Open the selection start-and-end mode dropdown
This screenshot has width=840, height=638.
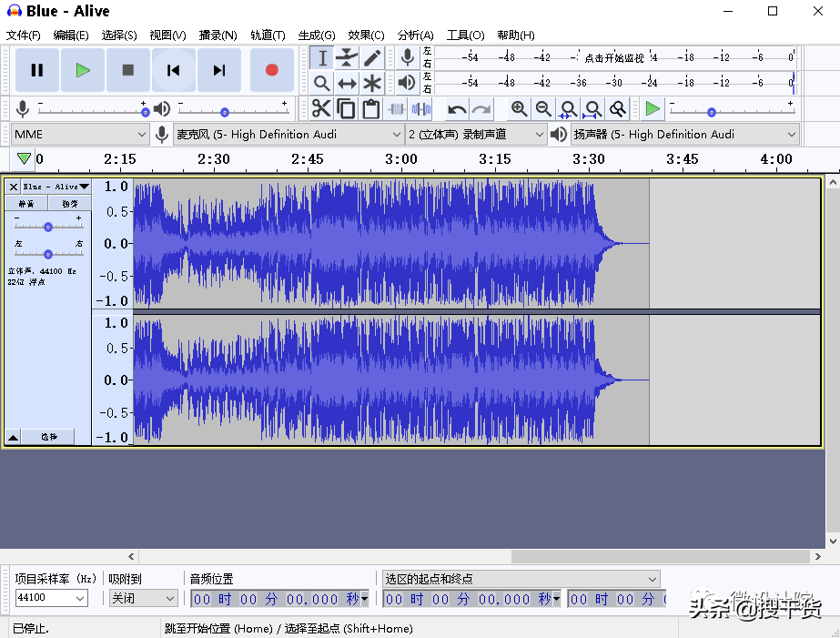coord(521,579)
